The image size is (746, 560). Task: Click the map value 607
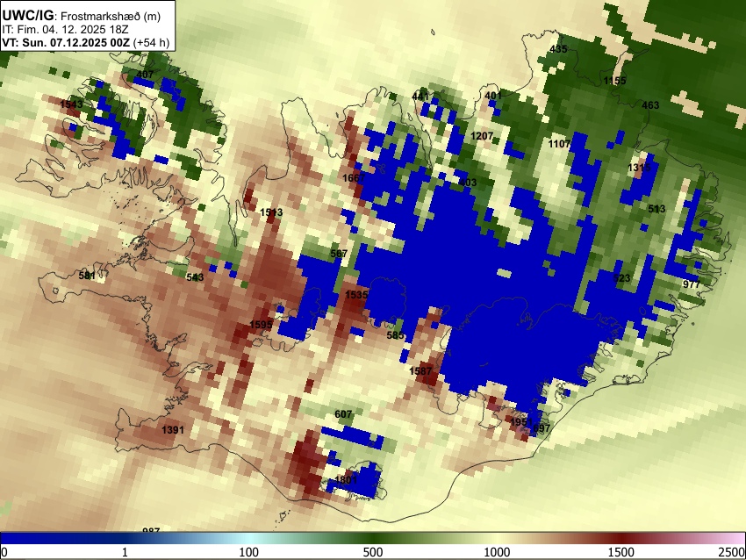[343, 414]
